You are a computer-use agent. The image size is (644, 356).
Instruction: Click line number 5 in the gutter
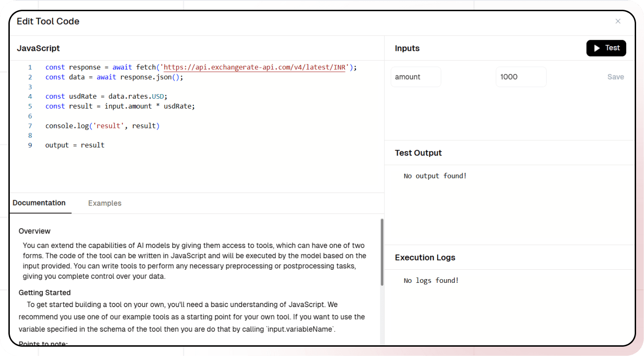(x=30, y=106)
